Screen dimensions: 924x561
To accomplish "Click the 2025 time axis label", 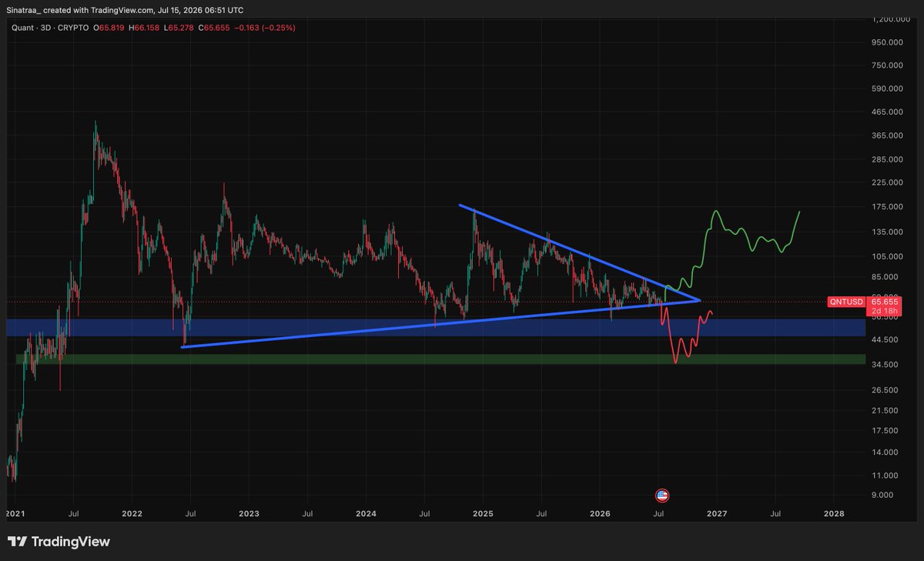I will click(x=483, y=513).
